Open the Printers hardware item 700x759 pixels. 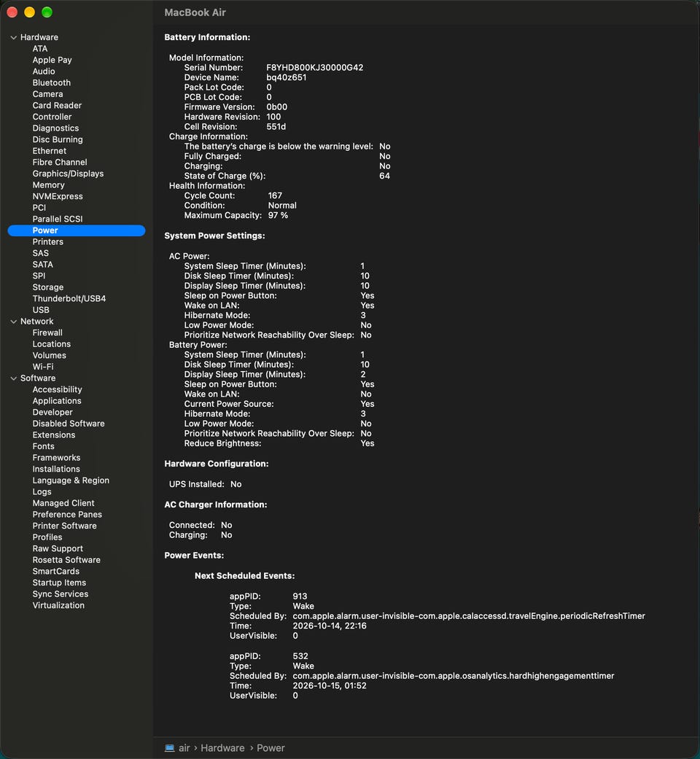48,241
